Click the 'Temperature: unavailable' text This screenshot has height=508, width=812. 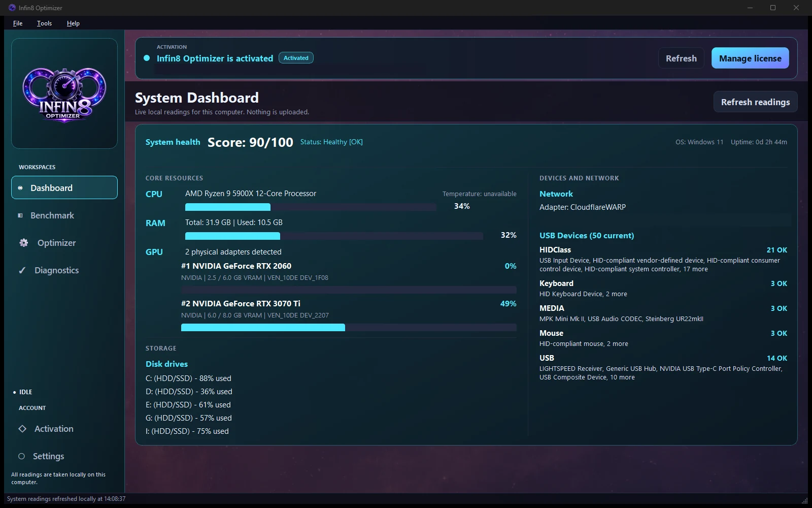480,194
